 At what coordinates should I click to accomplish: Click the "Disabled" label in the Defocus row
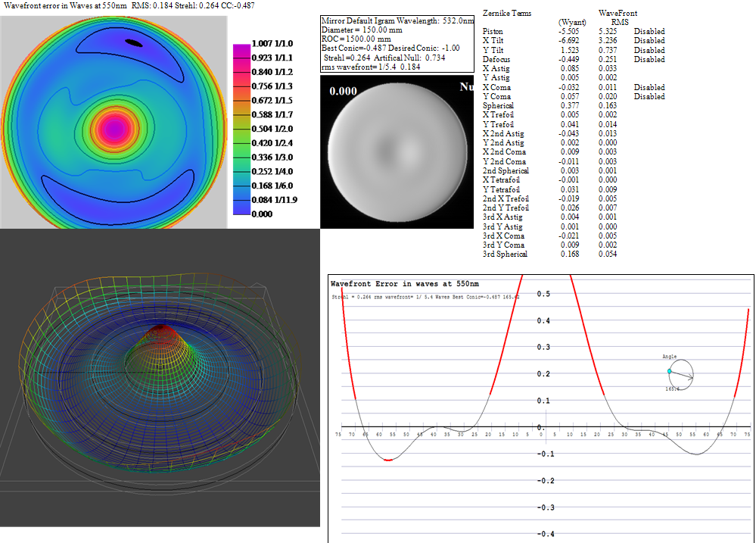pos(649,59)
